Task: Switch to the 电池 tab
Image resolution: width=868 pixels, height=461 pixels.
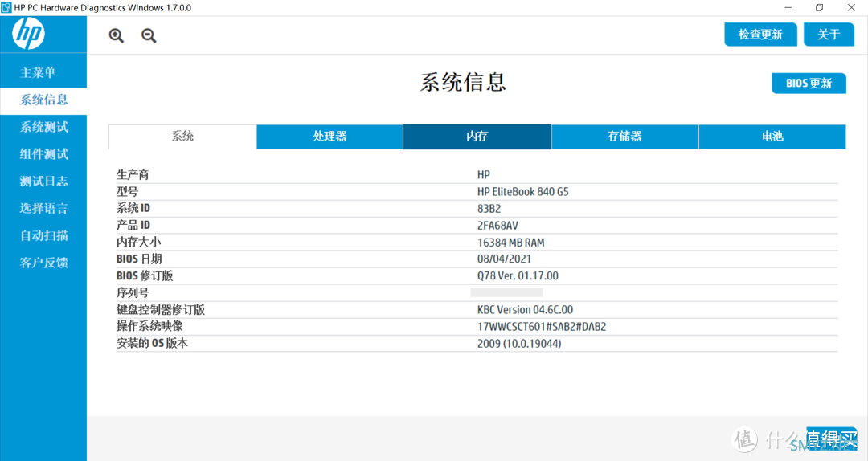Action: [x=772, y=137]
